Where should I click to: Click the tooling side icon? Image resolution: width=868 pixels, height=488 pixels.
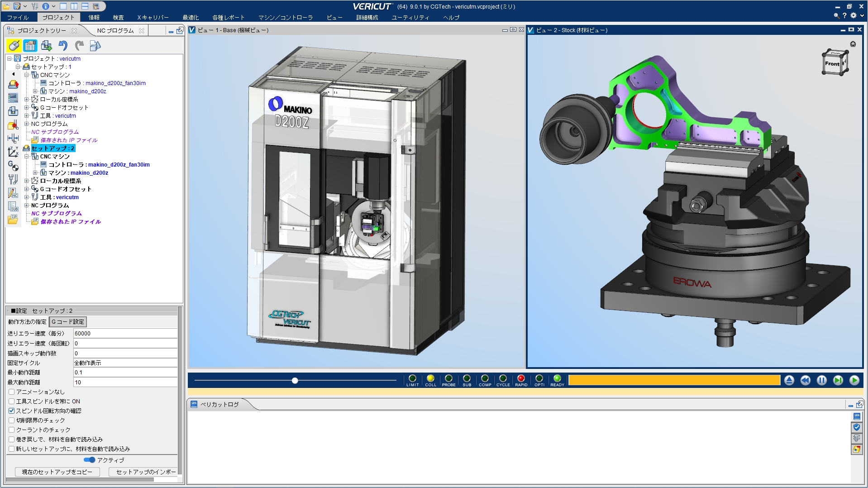(x=13, y=179)
